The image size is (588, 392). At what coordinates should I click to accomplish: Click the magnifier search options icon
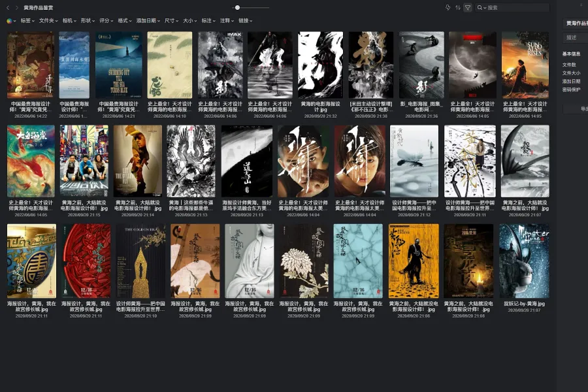click(481, 7)
